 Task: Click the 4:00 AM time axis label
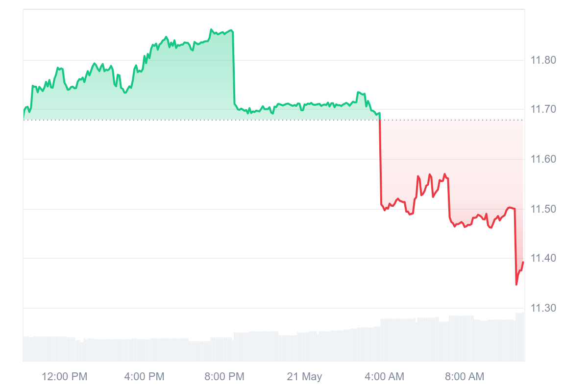coord(384,377)
